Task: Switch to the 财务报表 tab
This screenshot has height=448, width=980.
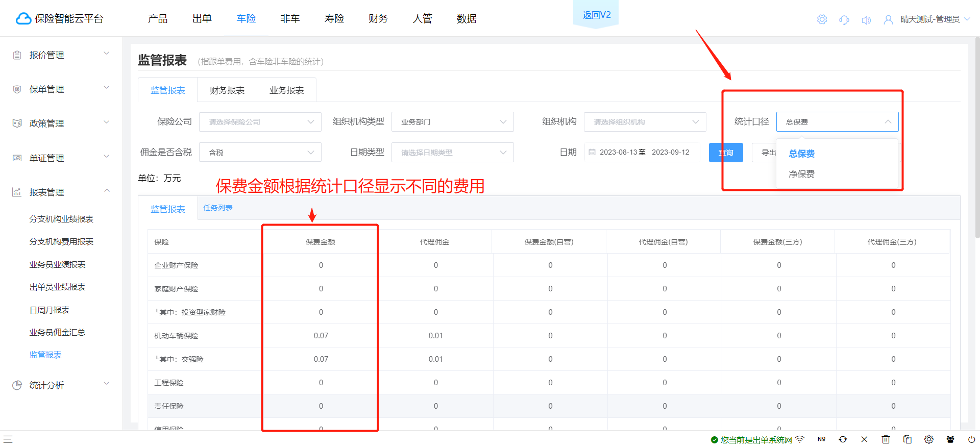Action: [227, 90]
